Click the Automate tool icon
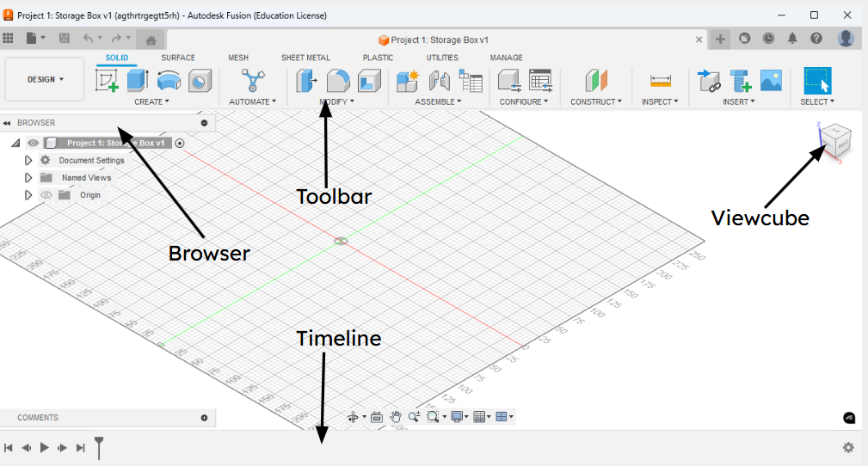The width and height of the screenshot is (868, 466). pos(252,81)
